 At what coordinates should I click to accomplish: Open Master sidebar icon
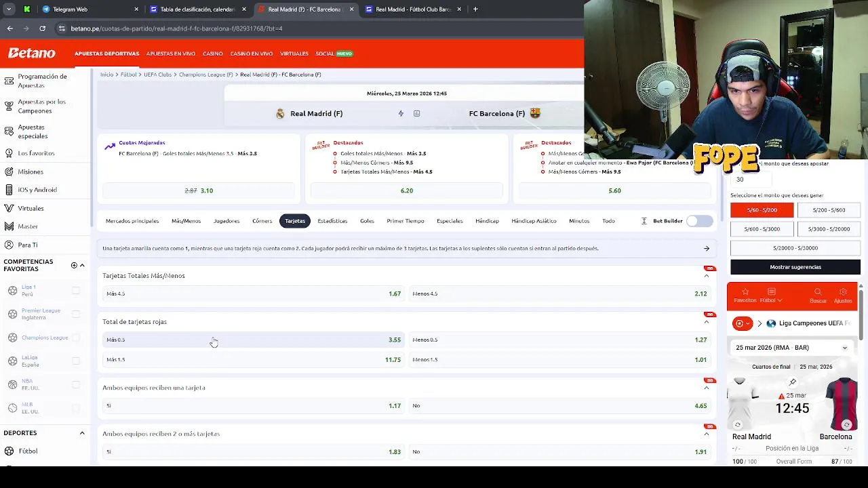point(9,226)
